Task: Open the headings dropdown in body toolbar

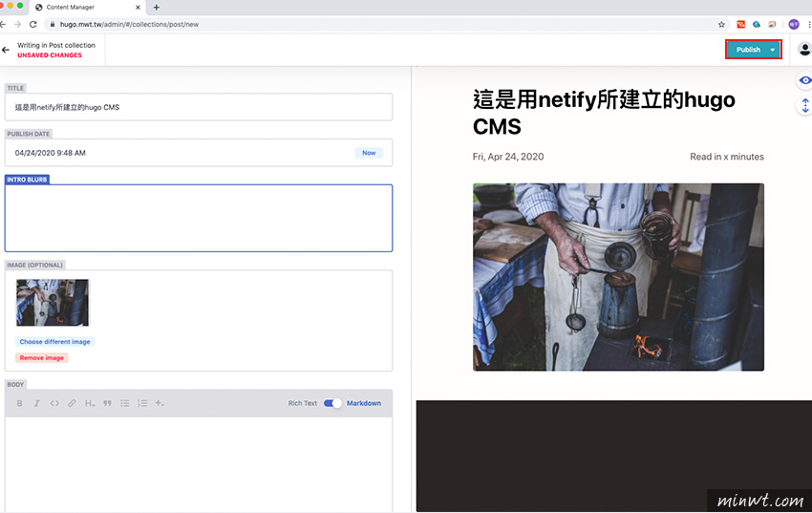Action: coord(90,403)
